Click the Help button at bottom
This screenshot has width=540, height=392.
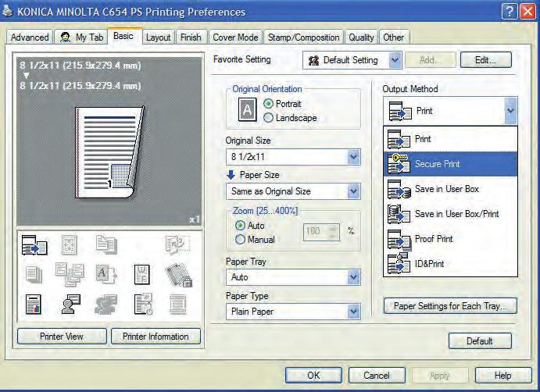[x=503, y=375]
